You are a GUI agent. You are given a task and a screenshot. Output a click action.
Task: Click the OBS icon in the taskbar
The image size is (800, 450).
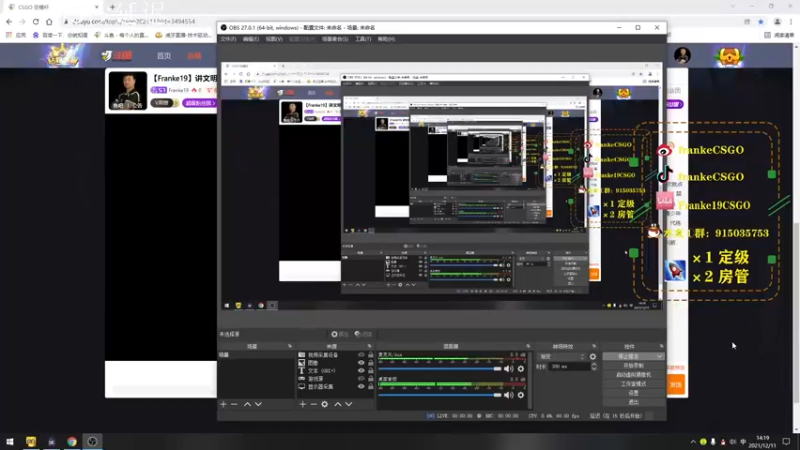92,441
